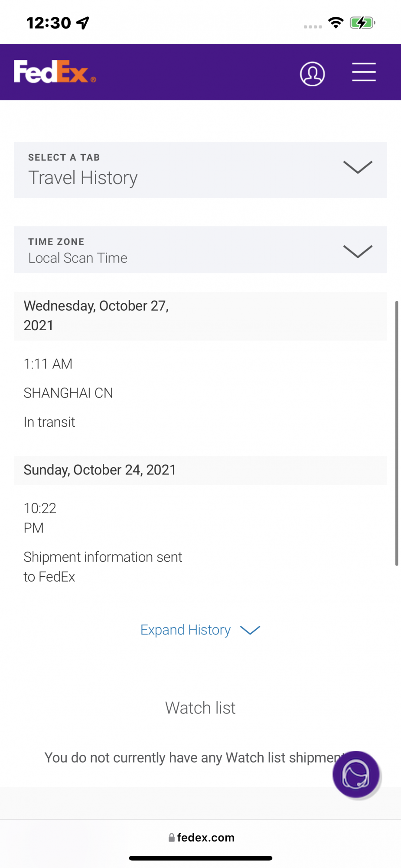Tap the Wednesday, October 27 date header
Image resolution: width=401 pixels, height=868 pixels.
click(x=96, y=316)
